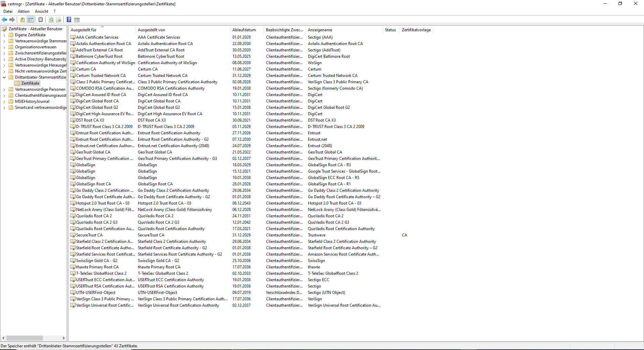Click the Up one level folder icon
The height and width of the screenshot is (350, 644).
(22, 19)
